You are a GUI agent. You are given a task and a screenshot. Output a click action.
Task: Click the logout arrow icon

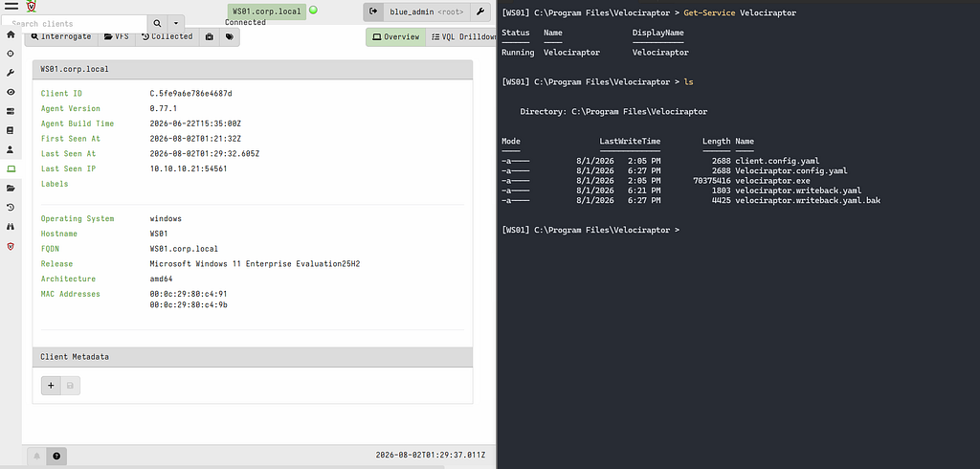373,11
